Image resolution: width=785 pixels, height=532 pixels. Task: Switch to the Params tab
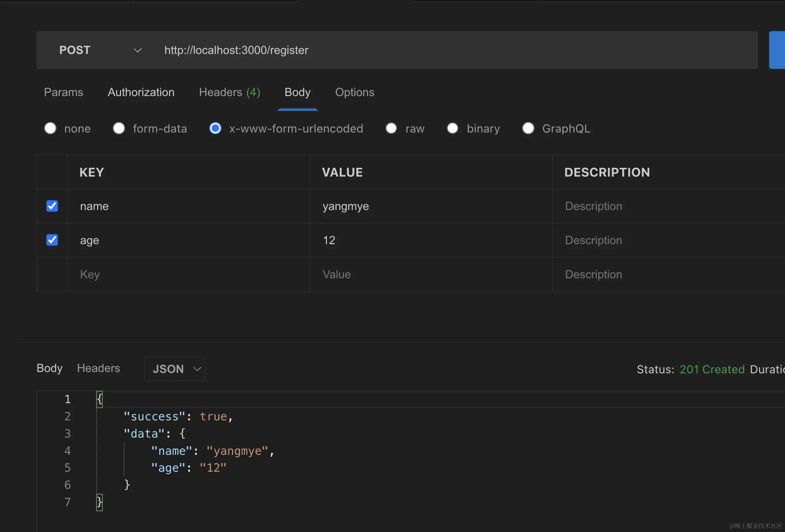64,92
